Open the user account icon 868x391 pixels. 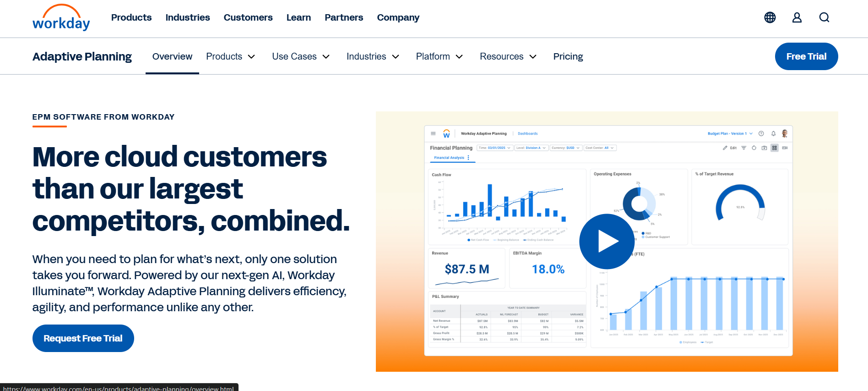click(797, 17)
